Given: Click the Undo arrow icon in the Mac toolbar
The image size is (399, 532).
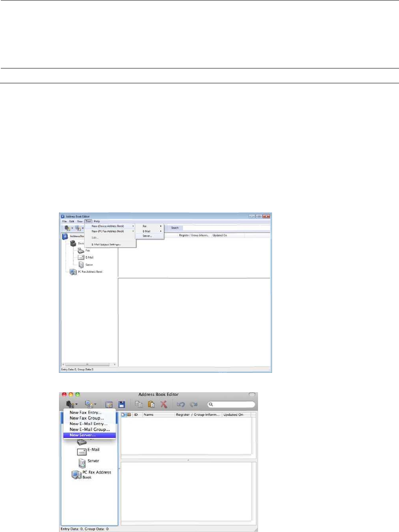Looking at the screenshot, I should pos(181,405).
